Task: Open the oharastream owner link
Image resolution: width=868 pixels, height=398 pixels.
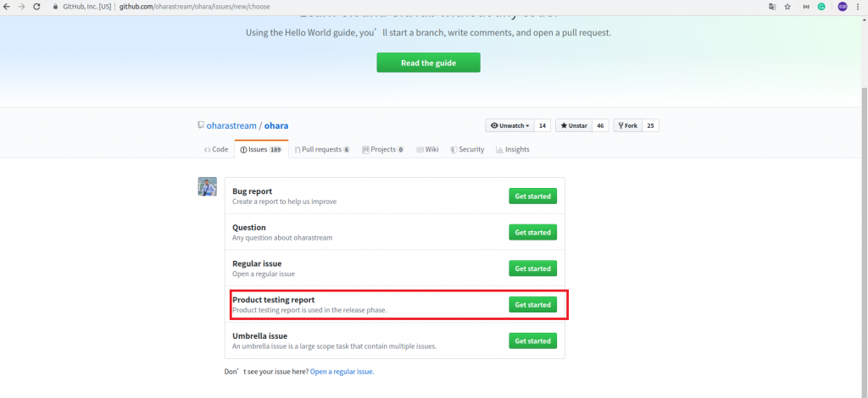Action: point(231,125)
